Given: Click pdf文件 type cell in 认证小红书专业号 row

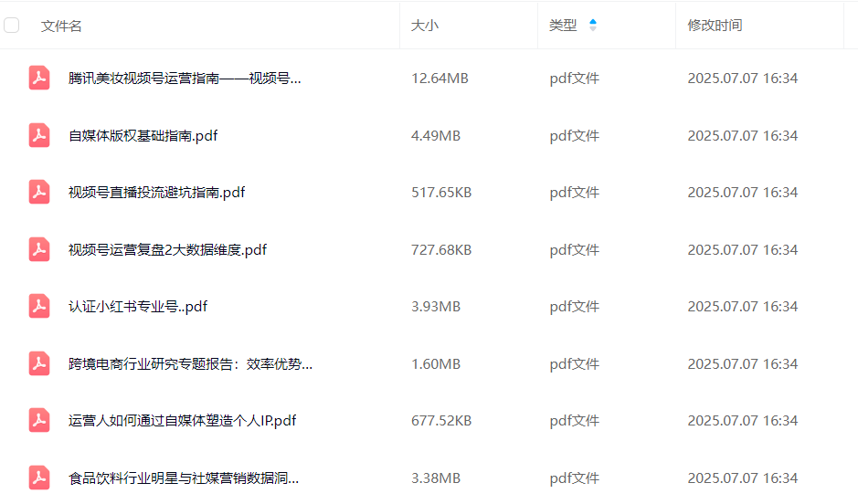Looking at the screenshot, I should coord(574,307).
